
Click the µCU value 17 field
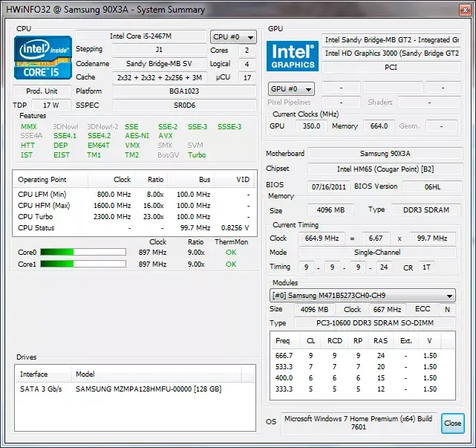(x=247, y=78)
